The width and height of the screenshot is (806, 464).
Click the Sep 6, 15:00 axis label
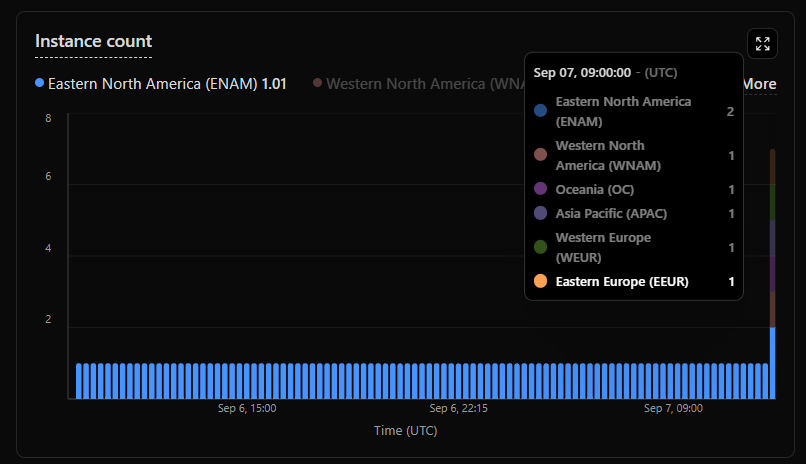[247, 409]
